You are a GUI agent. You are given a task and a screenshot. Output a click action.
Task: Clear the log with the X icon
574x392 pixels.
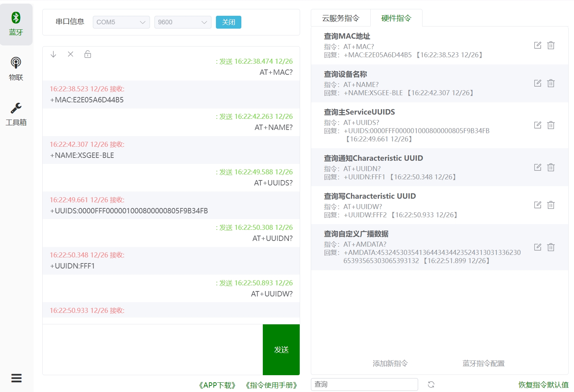pyautogui.click(x=71, y=54)
